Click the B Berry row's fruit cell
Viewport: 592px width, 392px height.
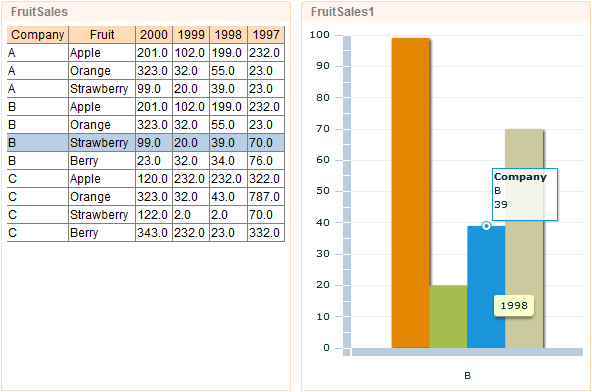tap(102, 161)
